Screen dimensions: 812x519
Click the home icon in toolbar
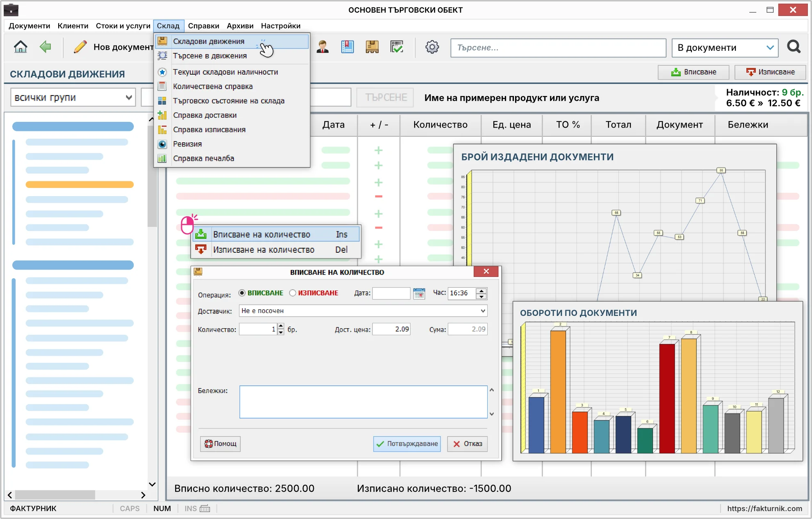click(x=20, y=47)
